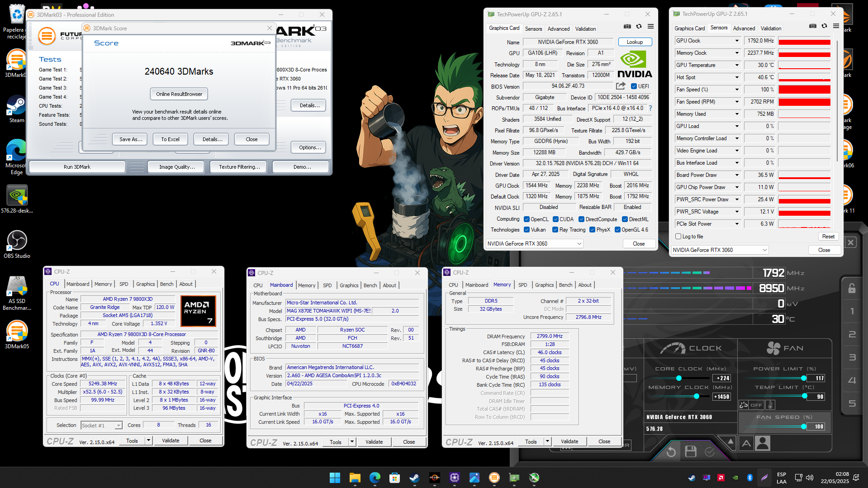Click the Memory Clock slider handle in Afterburner

(x=697, y=396)
